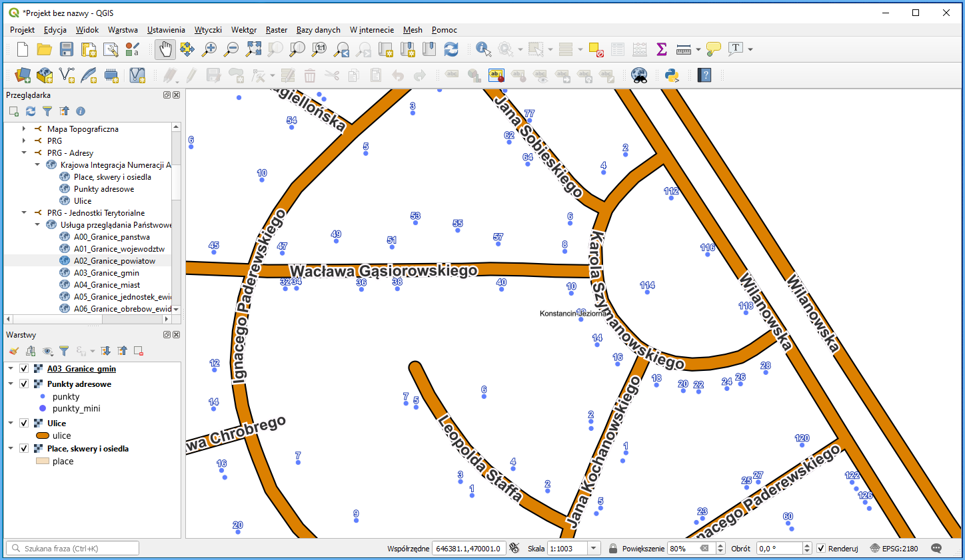The height and width of the screenshot is (560, 965).
Task: Open the Skala scale dropdown
Action: coord(594,549)
